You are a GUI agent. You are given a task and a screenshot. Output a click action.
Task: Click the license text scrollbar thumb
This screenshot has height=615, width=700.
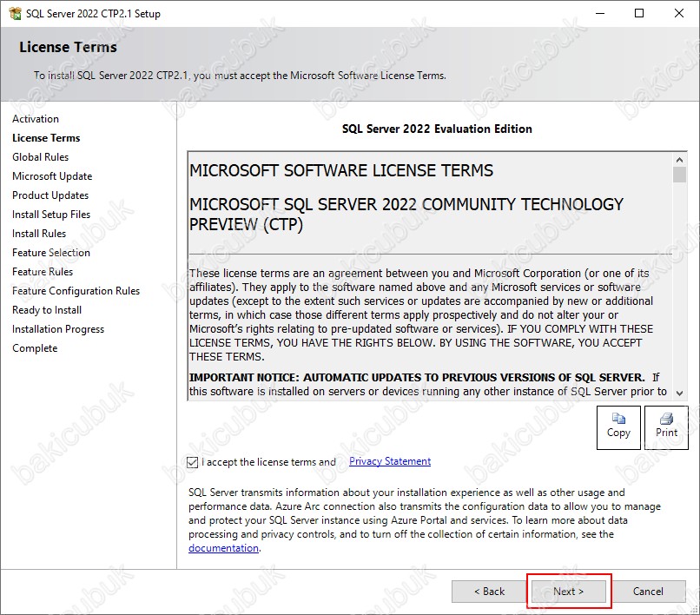pos(679,175)
